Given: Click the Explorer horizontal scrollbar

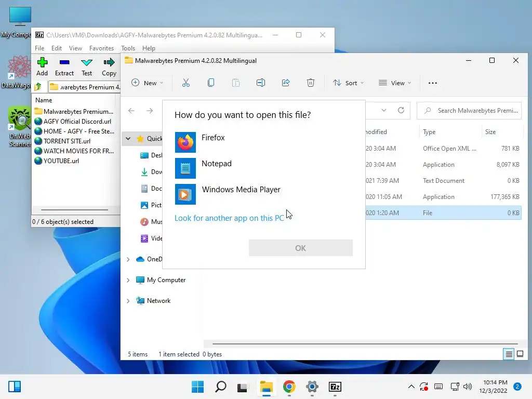Looking at the screenshot, I should 365,344.
